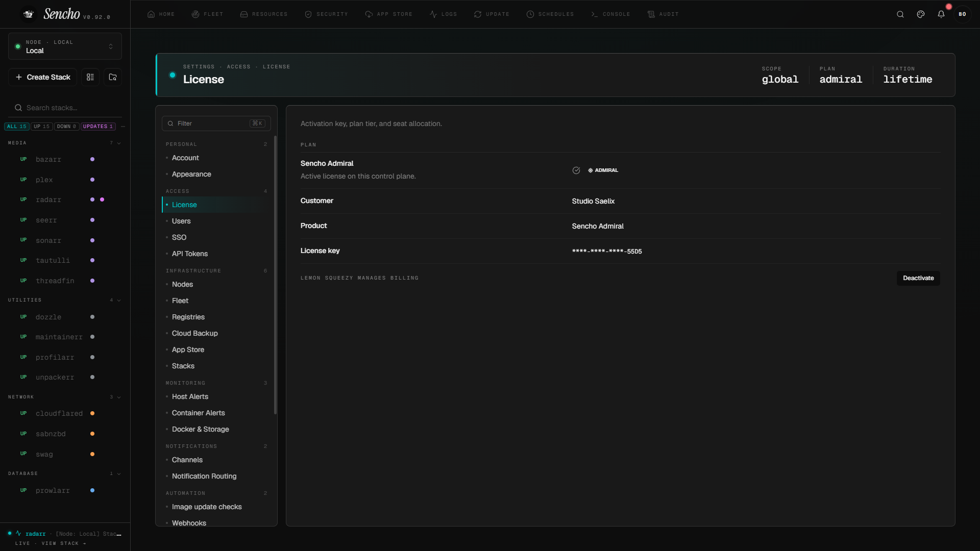Click the masked license key value
The height and width of the screenshot is (551, 980).
pos(607,252)
